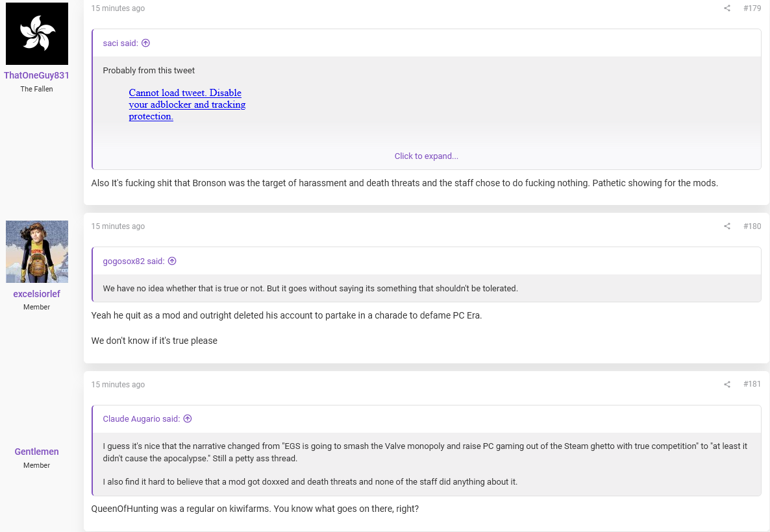Open permalink #180
Screen dimensions: 770x532
tap(752, 226)
